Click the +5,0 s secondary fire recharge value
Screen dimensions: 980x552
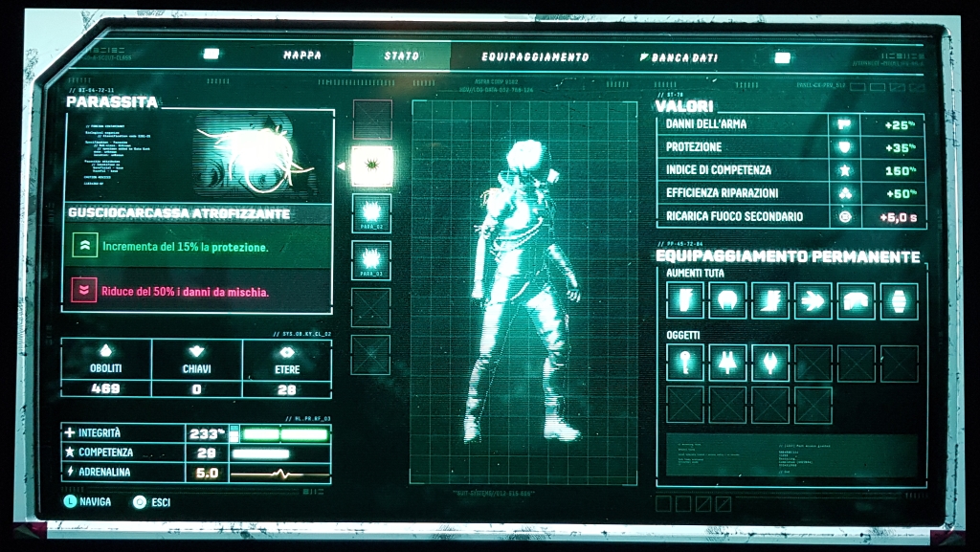point(899,217)
